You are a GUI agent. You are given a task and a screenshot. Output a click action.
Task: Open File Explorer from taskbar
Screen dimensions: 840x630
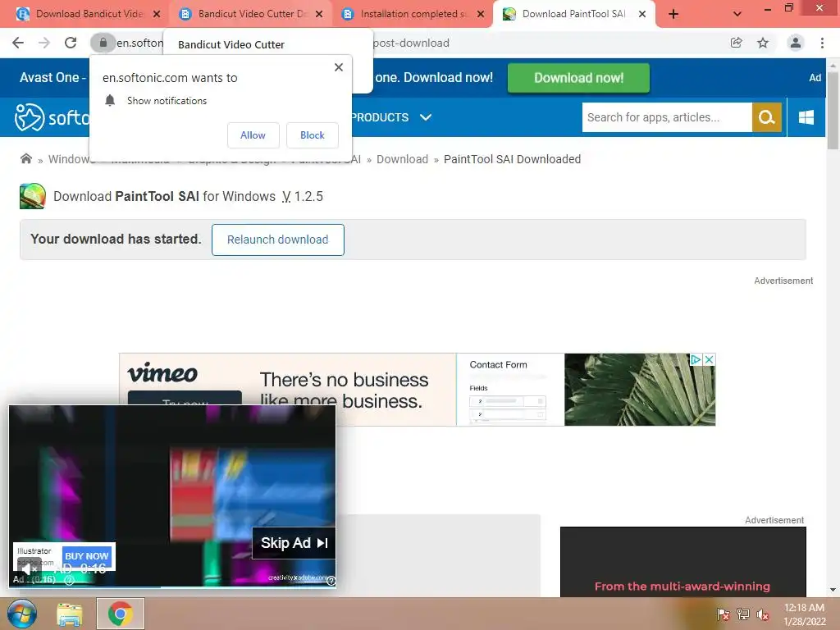click(70, 614)
